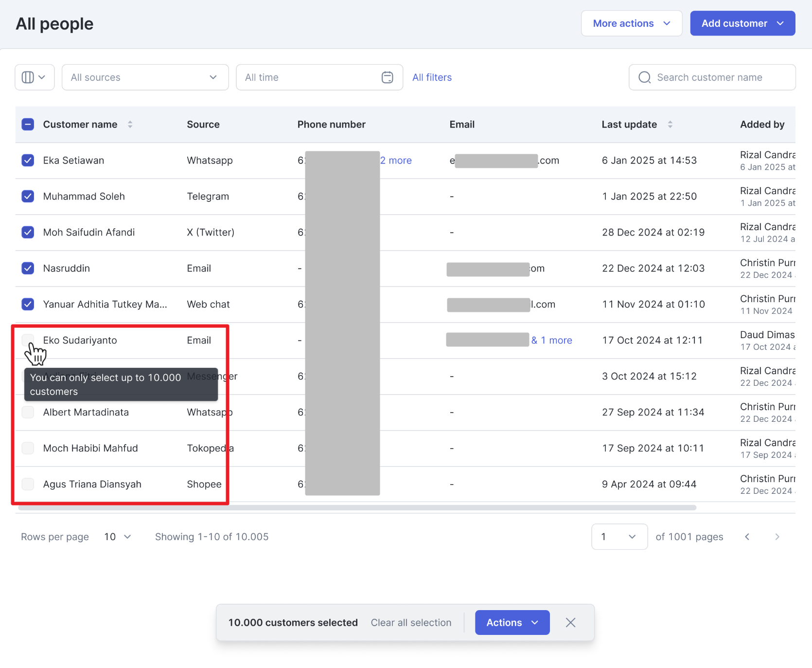This screenshot has width=812, height=668.
Task: Open customer Albert Martadinata
Action: pyautogui.click(x=86, y=412)
